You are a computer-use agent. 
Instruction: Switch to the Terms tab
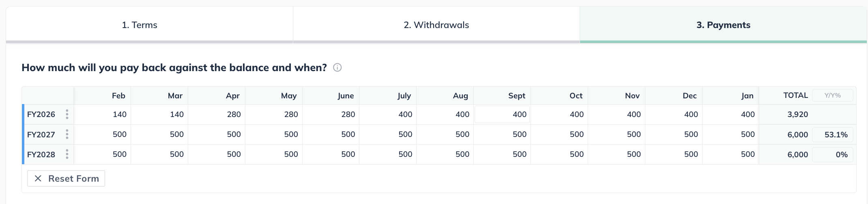point(140,25)
